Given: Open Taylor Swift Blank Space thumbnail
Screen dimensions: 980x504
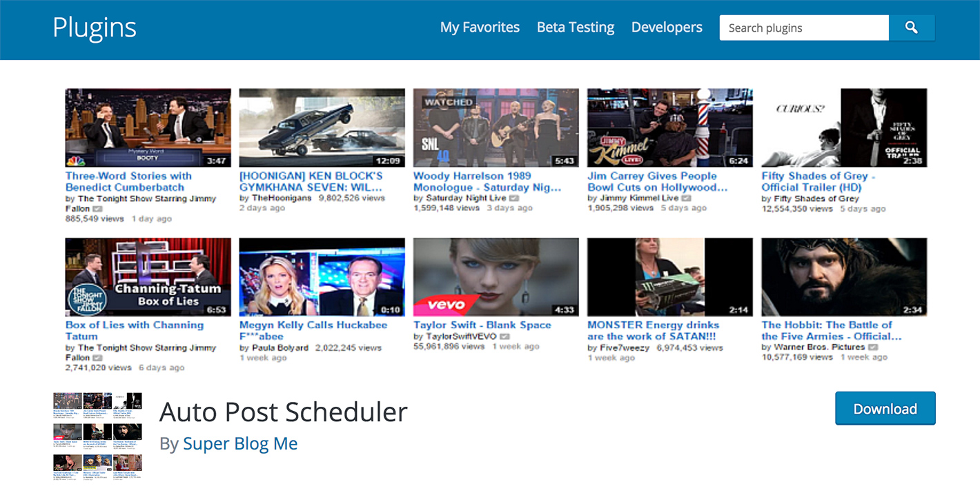Looking at the screenshot, I should pos(496,277).
